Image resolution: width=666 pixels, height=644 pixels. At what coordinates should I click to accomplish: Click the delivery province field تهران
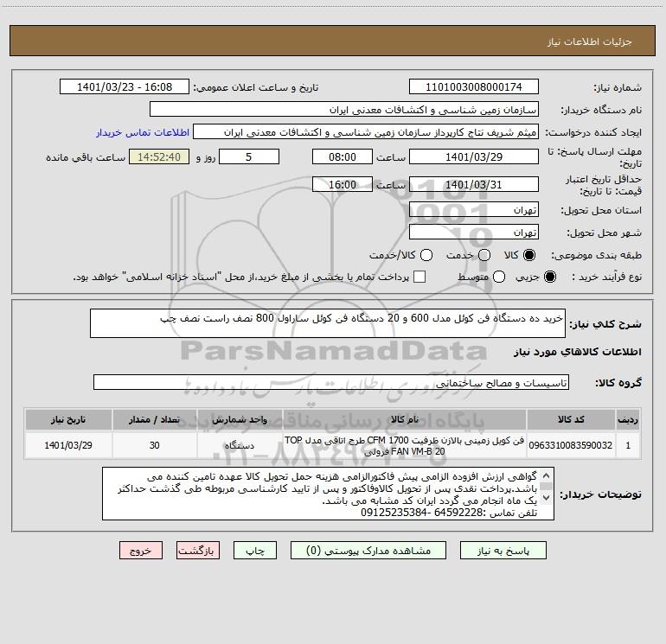click(x=474, y=210)
